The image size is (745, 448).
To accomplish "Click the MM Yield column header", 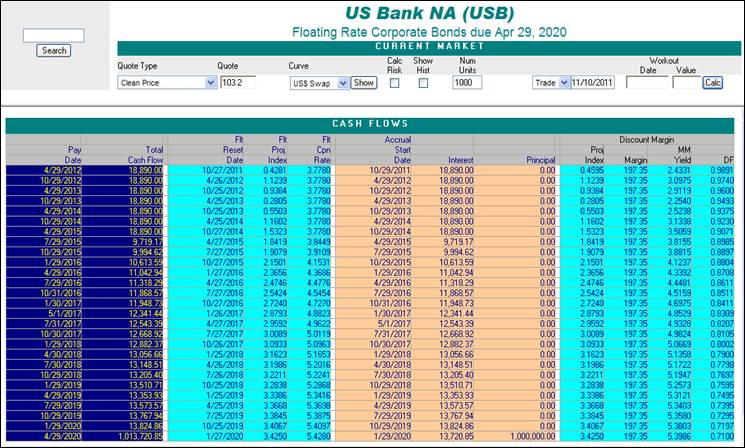I will click(x=683, y=155).
